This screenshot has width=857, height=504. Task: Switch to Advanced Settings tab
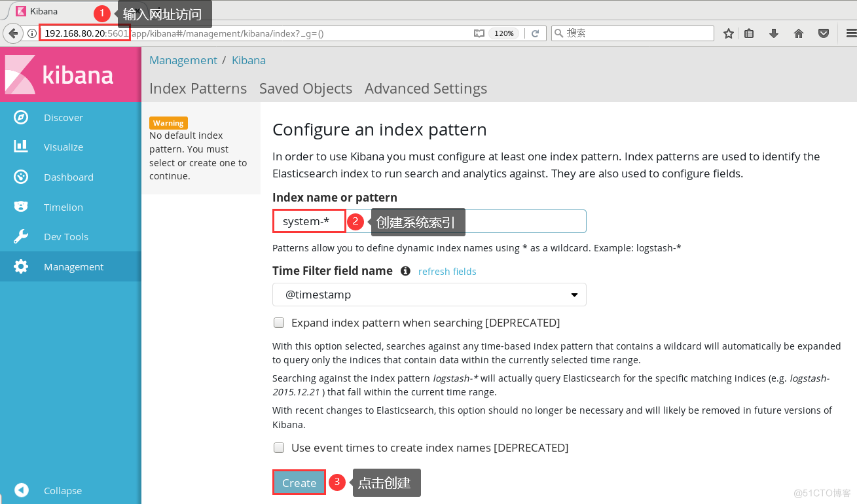click(x=426, y=88)
